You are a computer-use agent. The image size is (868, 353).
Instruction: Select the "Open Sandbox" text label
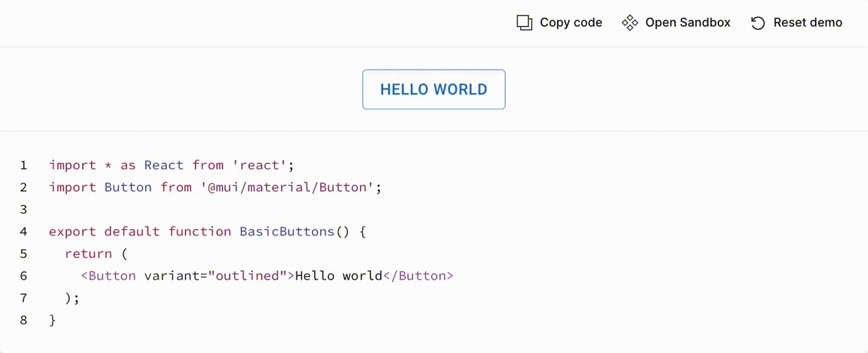[x=688, y=22]
